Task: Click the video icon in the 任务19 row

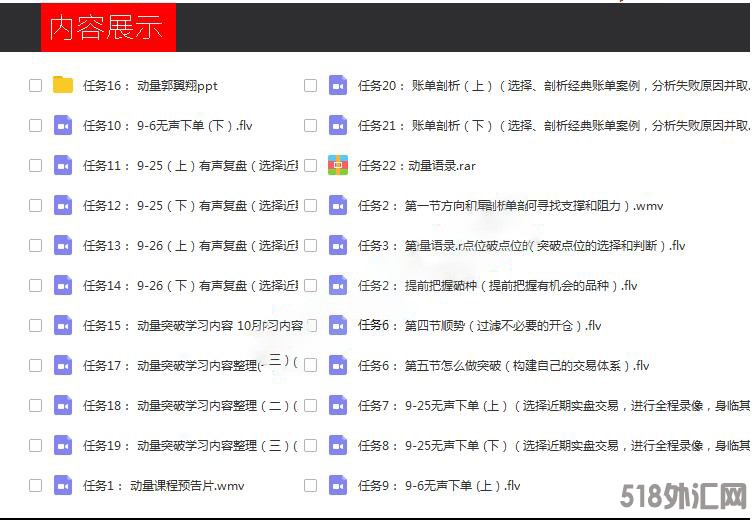Action: 63,444
